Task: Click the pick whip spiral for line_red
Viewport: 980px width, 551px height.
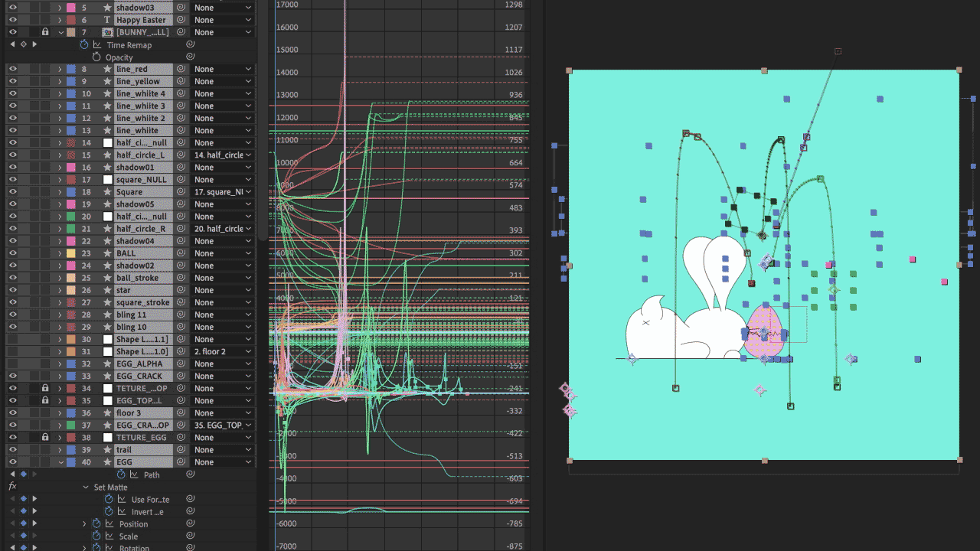Action: pyautogui.click(x=181, y=69)
